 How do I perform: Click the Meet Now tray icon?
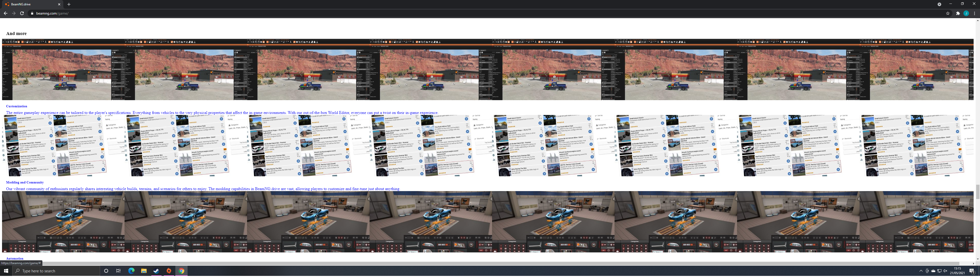pos(927,271)
